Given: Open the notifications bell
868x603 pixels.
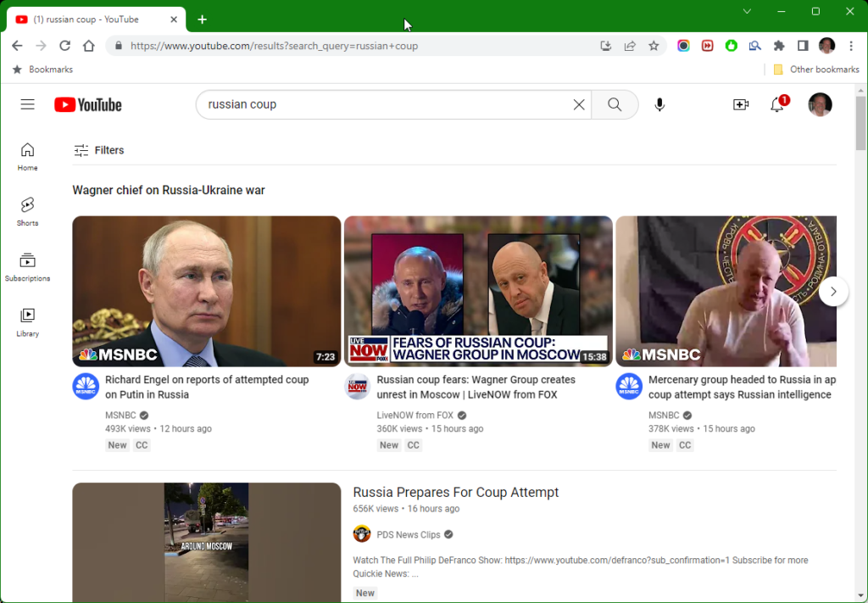Looking at the screenshot, I should [776, 104].
